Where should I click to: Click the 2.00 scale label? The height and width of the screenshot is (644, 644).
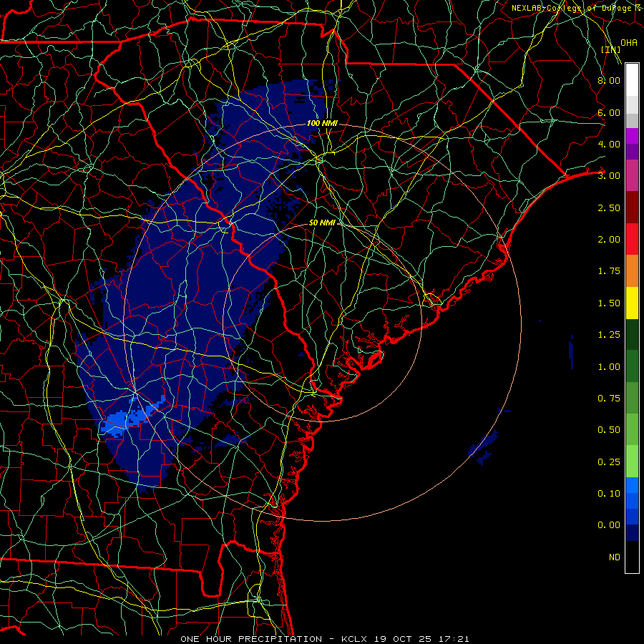pos(609,240)
